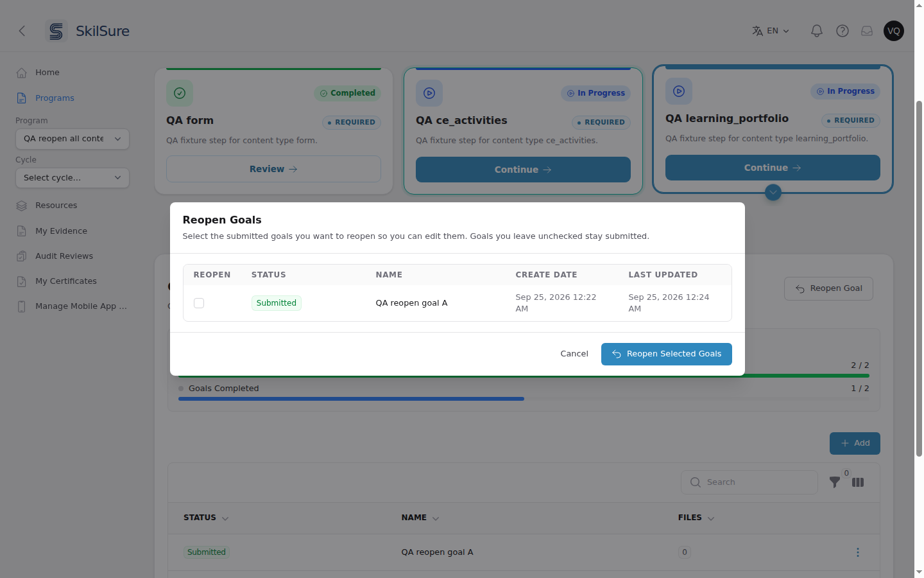Collapse the round chevron under QA learning_portfolio
The height and width of the screenshot is (578, 924).
click(773, 192)
